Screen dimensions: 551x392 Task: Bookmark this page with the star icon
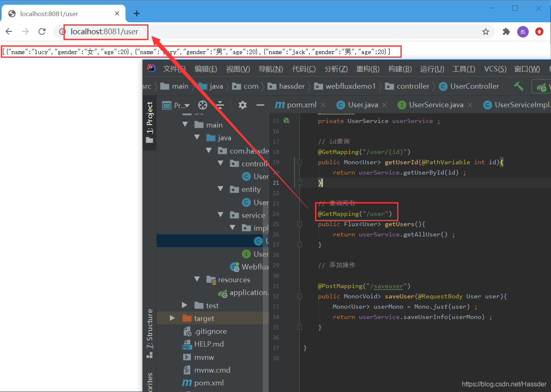(486, 32)
